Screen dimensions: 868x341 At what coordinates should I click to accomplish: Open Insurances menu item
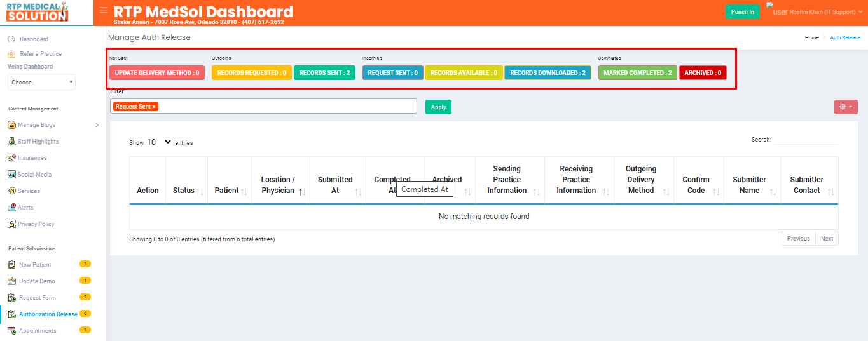(32, 158)
